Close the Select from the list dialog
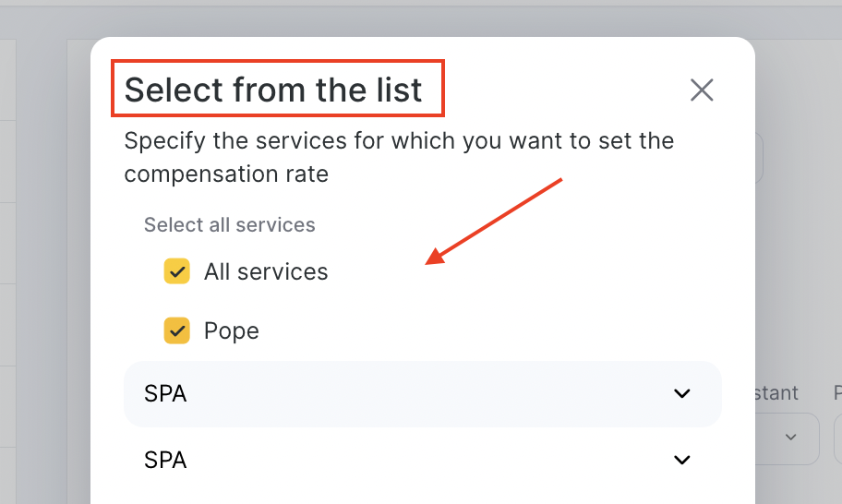The width and height of the screenshot is (842, 504). tap(702, 90)
